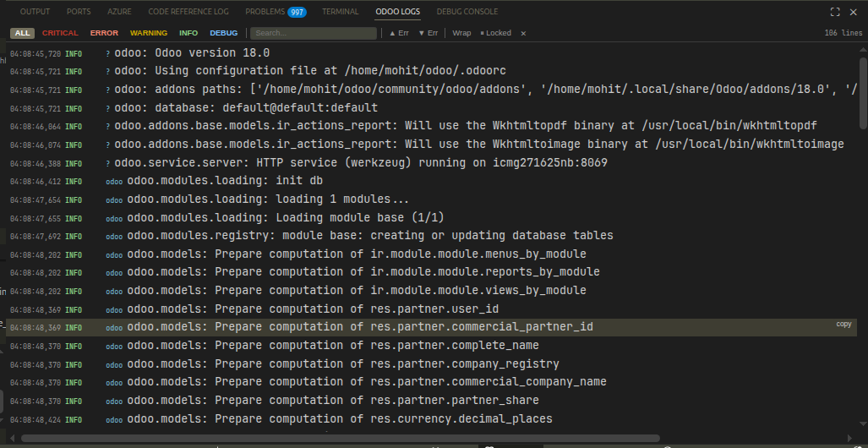Image resolution: width=868 pixels, height=448 pixels.
Task: Copy the commercial_partner_id log line
Action: click(x=843, y=324)
